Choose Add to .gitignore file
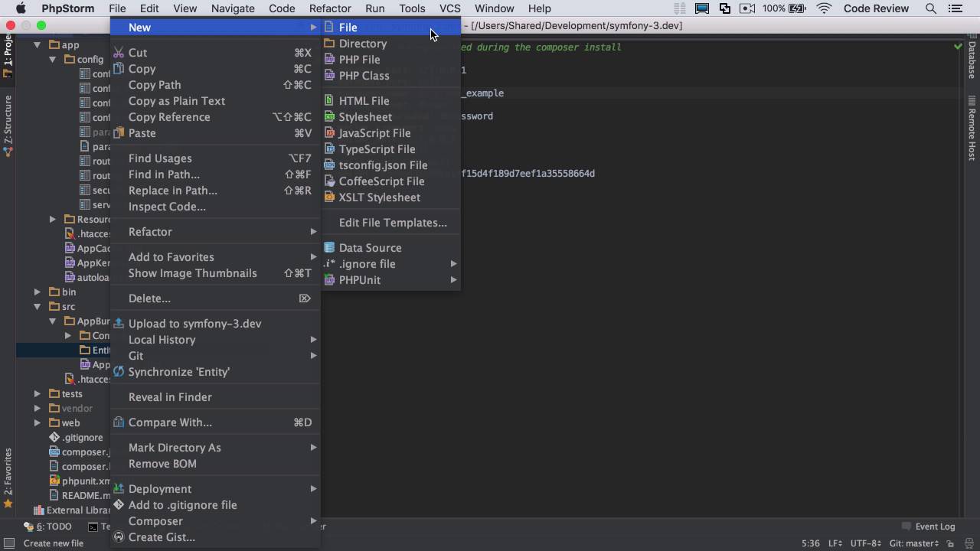The image size is (980, 551). pyautogui.click(x=215, y=505)
